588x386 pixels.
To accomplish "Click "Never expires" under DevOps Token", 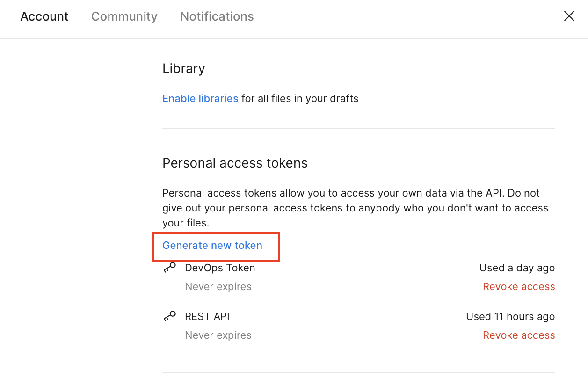I will click(218, 286).
